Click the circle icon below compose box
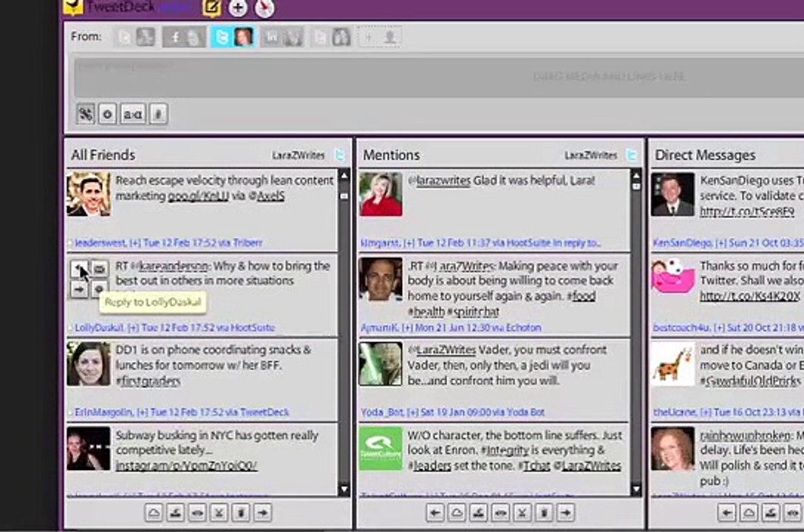The width and height of the screenshot is (804, 532). tap(108, 114)
